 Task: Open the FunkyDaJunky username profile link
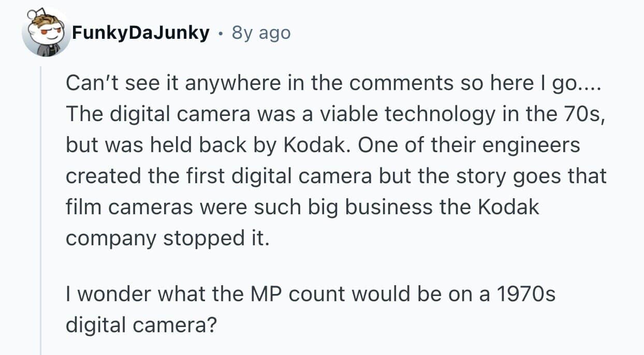coord(140,34)
